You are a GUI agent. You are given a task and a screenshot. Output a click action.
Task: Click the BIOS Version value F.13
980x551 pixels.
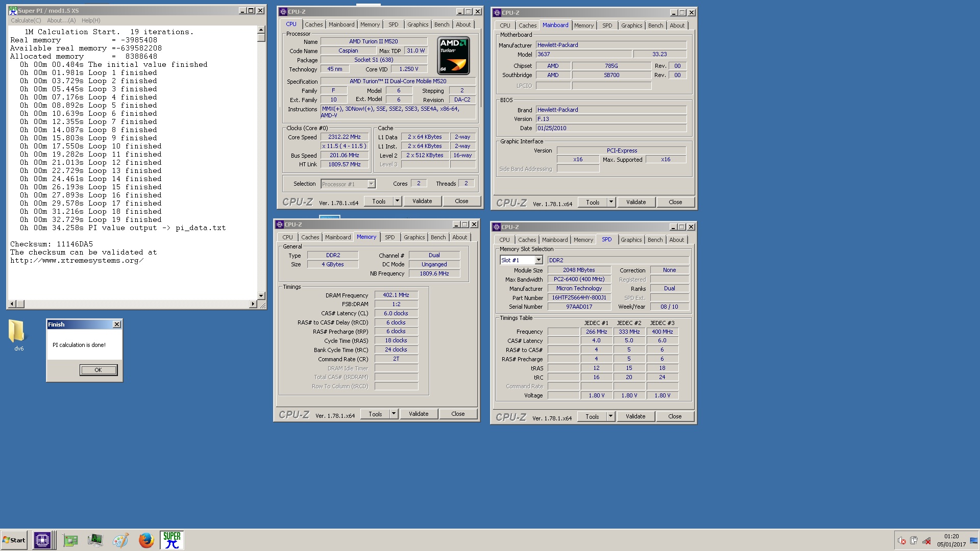click(x=611, y=119)
